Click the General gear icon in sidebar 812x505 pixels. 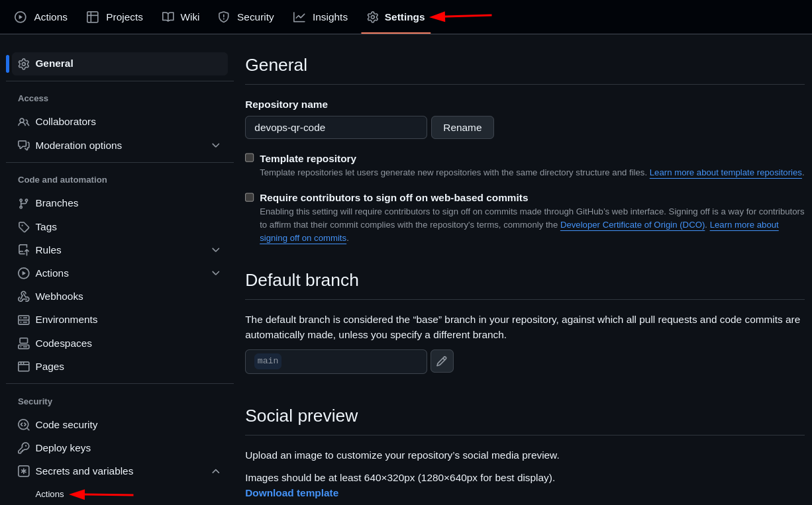coord(24,64)
